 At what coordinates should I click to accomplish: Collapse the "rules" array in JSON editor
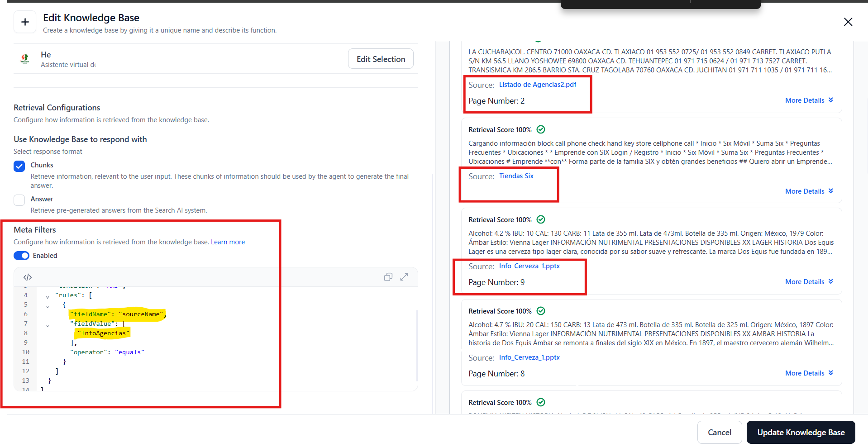click(48, 297)
